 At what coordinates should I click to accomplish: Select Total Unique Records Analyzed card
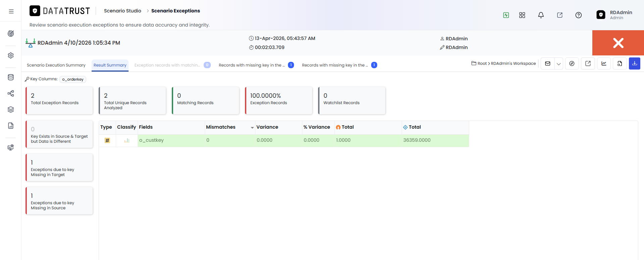click(x=133, y=100)
